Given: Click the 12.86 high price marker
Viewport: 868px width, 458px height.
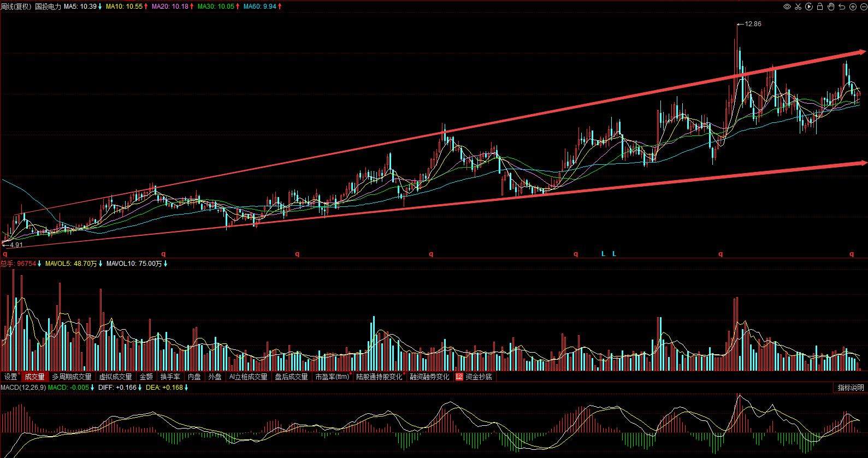Looking at the screenshot, I should 752,24.
